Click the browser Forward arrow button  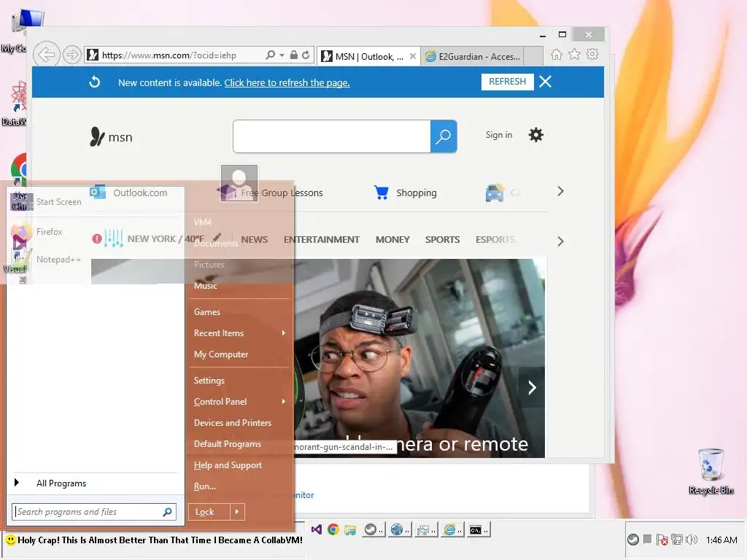pos(72,55)
